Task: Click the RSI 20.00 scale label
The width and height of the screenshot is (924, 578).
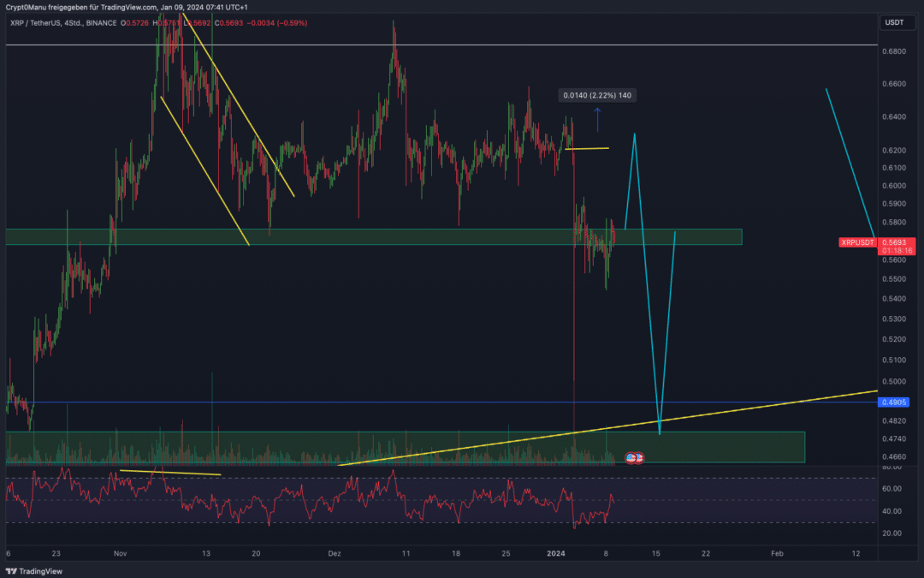Action: [891, 533]
